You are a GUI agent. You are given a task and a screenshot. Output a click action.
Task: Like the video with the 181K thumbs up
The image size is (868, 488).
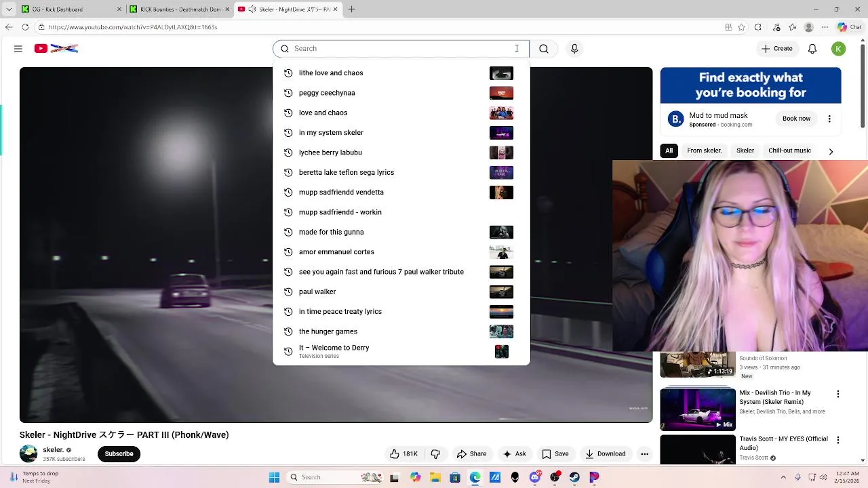coord(403,453)
